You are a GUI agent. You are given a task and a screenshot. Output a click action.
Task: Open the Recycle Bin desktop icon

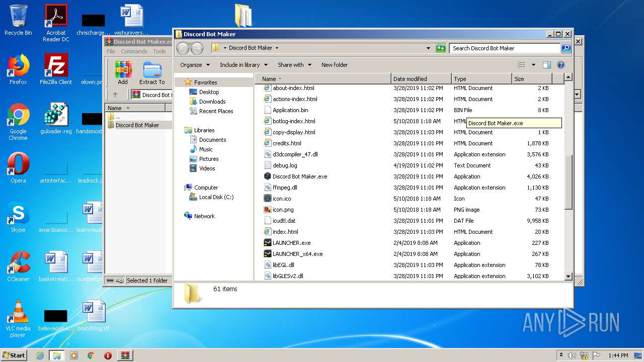pyautogui.click(x=18, y=20)
